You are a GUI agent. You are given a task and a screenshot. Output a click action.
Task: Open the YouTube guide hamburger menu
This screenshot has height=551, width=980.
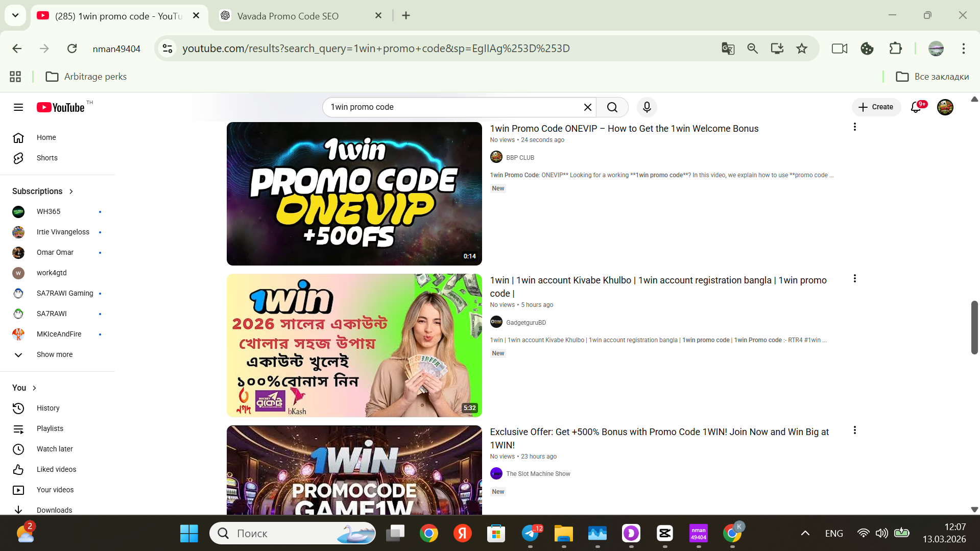tap(18, 107)
